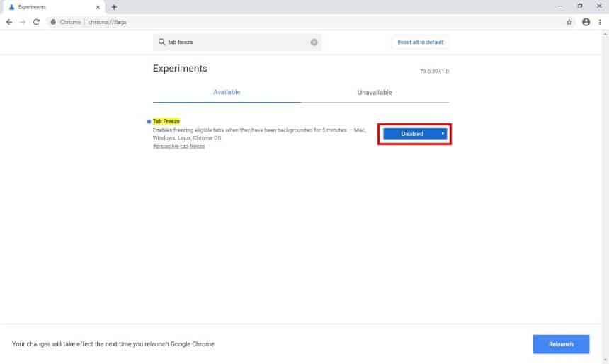
Task: Clear the tab freeze search text
Action: coord(314,42)
